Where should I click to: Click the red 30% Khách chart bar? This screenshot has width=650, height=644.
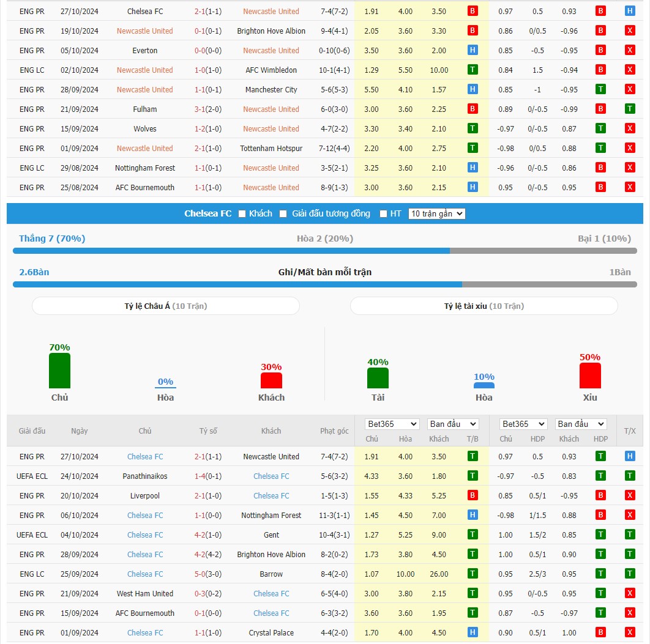click(x=271, y=380)
